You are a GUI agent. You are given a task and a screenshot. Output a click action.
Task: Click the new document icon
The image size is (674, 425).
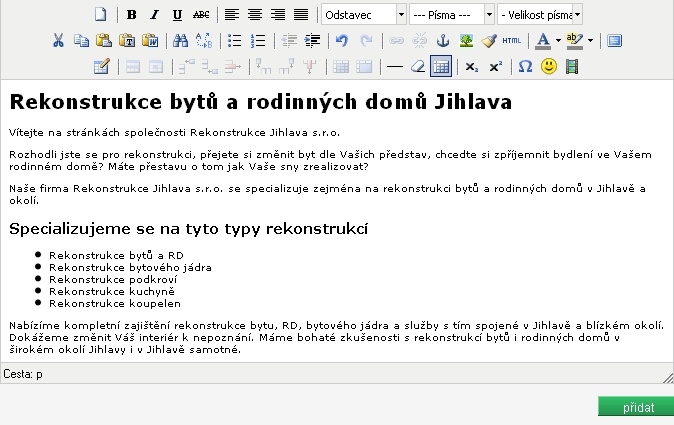tap(100, 15)
